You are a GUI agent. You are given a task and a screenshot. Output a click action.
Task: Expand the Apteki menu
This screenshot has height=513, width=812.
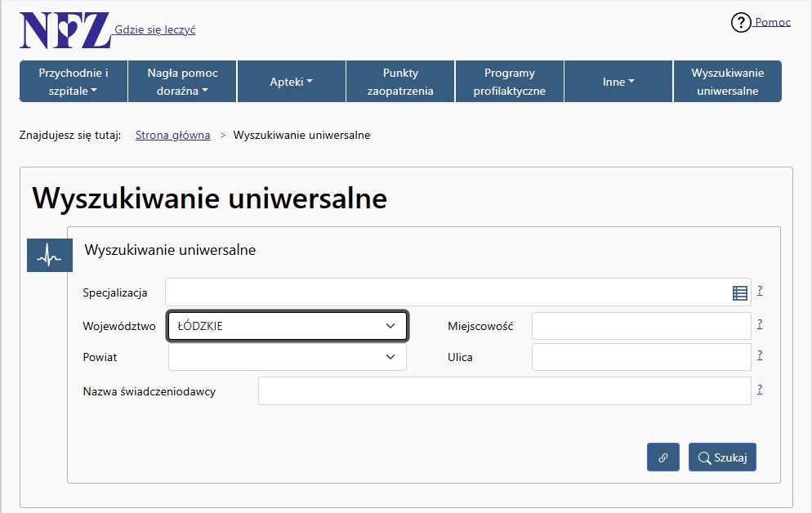[291, 82]
